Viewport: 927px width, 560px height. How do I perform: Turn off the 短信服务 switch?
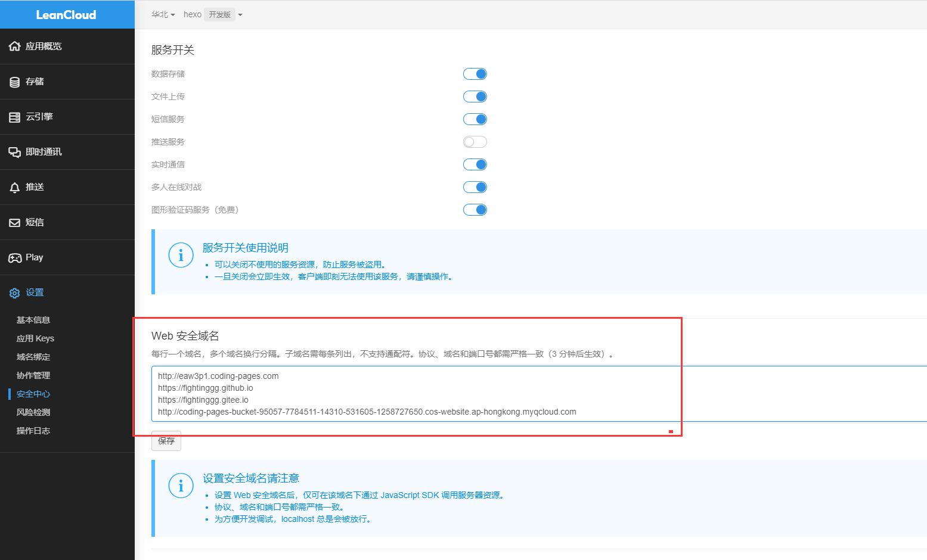coord(475,119)
